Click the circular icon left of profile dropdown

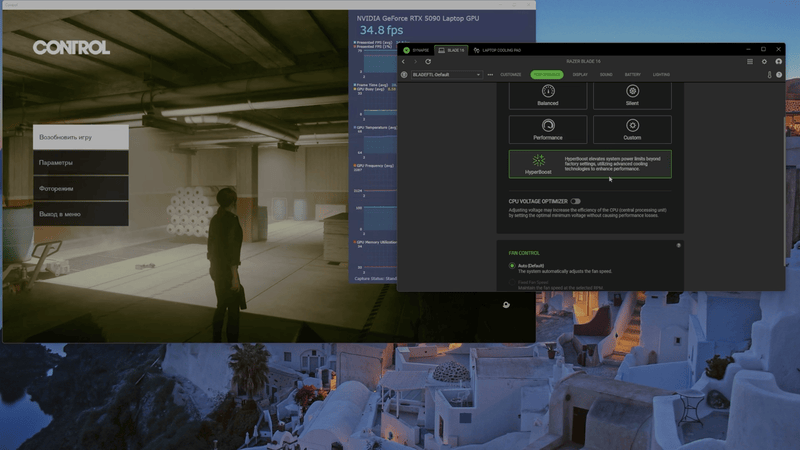click(404, 74)
